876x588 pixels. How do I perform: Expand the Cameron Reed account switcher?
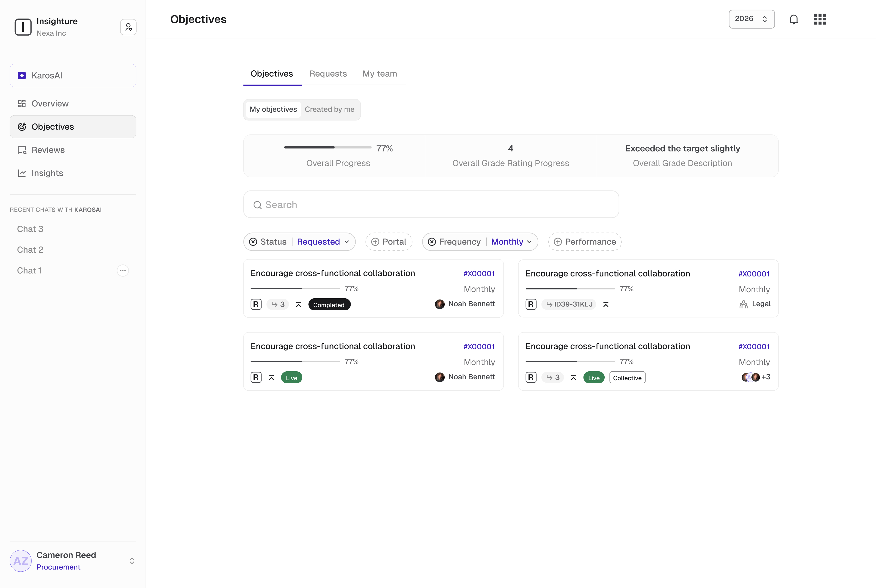click(132, 561)
